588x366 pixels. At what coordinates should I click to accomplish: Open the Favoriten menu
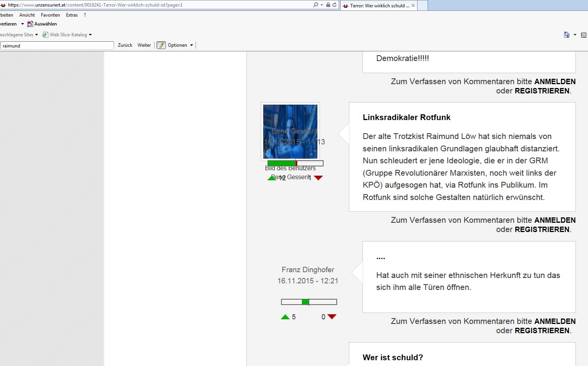coord(50,15)
